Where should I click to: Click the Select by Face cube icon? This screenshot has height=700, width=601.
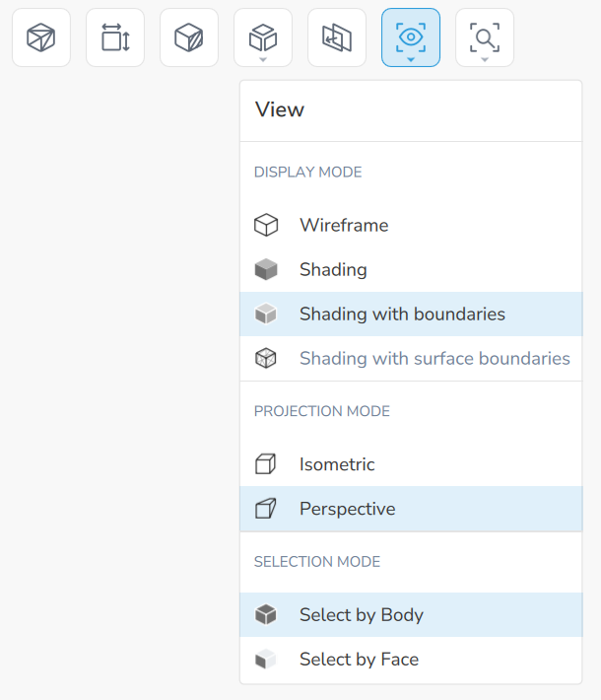(x=266, y=660)
